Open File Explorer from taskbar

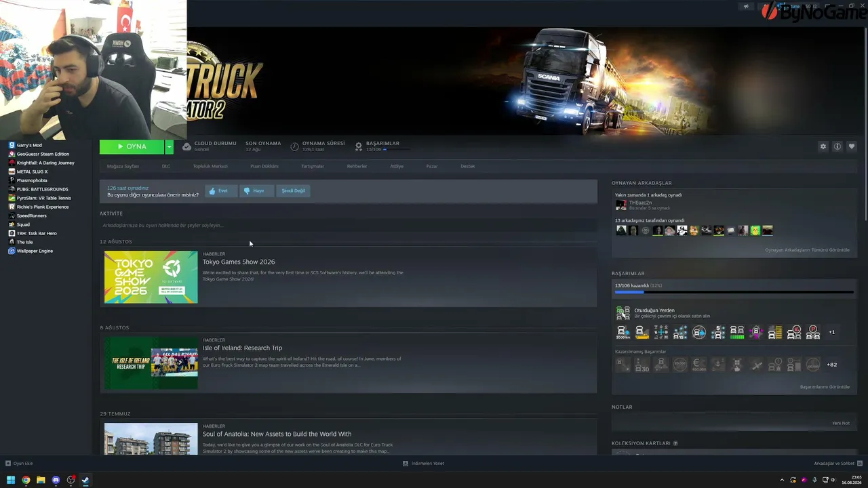41,480
